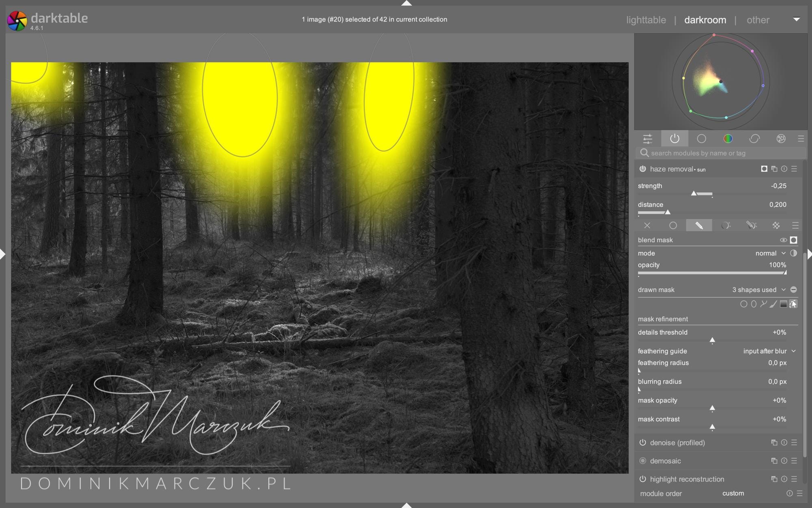Expand top panel with upper arrow
The height and width of the screenshot is (508, 812).
[406, 3]
